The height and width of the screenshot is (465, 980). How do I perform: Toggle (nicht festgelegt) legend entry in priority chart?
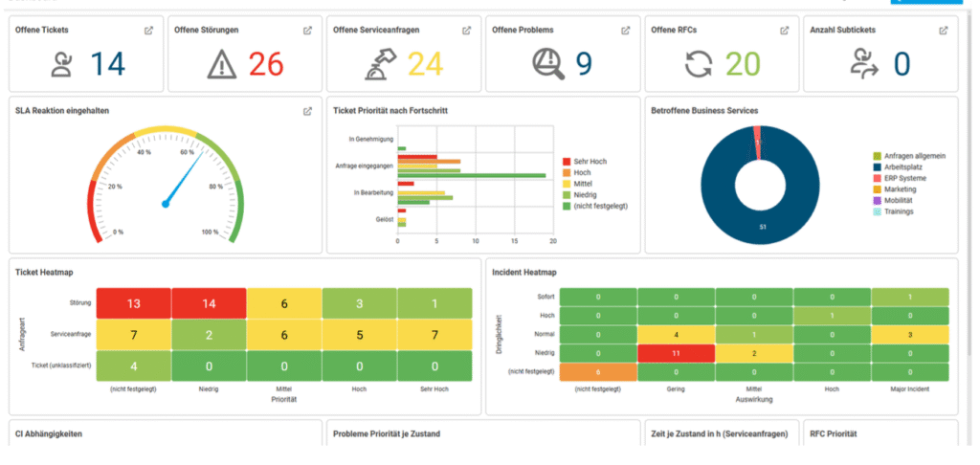(x=595, y=207)
